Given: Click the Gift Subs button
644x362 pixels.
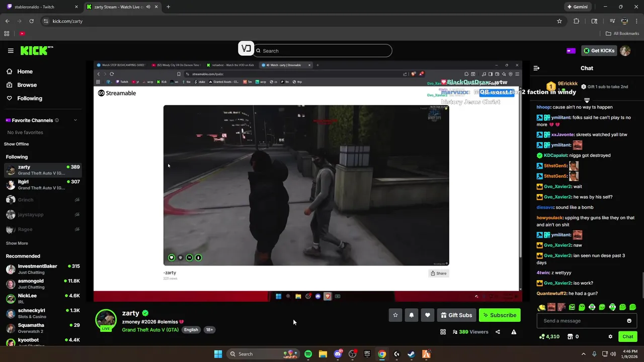Looking at the screenshot, I should 456,315.
